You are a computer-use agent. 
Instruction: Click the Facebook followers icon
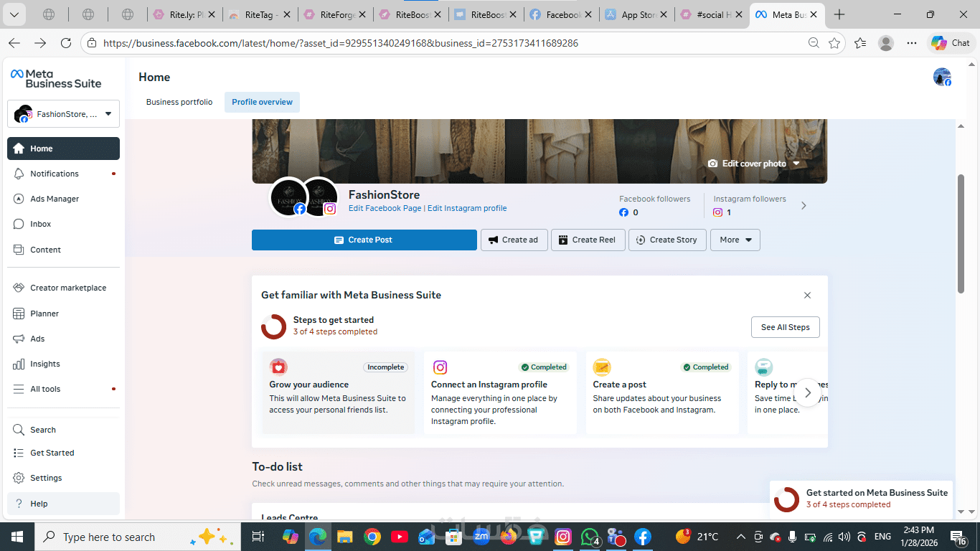pos(623,212)
